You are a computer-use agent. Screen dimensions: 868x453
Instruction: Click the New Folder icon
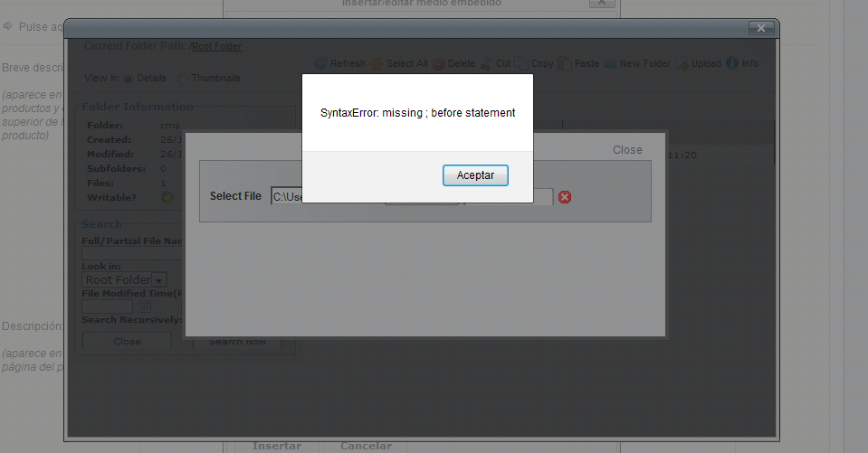click(x=611, y=64)
